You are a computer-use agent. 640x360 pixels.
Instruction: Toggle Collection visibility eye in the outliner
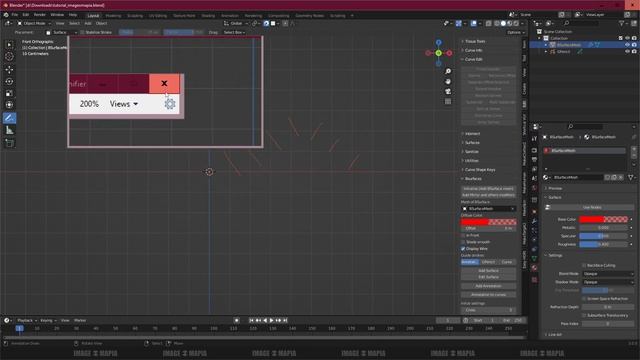627,38
